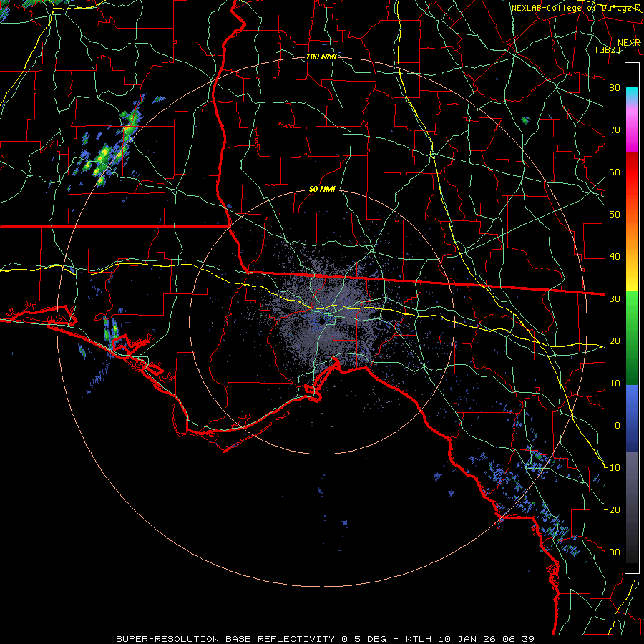Image resolution: width=644 pixels, height=644 pixels.
Task: Click the -30 value on the dBZ scale
Action: (612, 552)
